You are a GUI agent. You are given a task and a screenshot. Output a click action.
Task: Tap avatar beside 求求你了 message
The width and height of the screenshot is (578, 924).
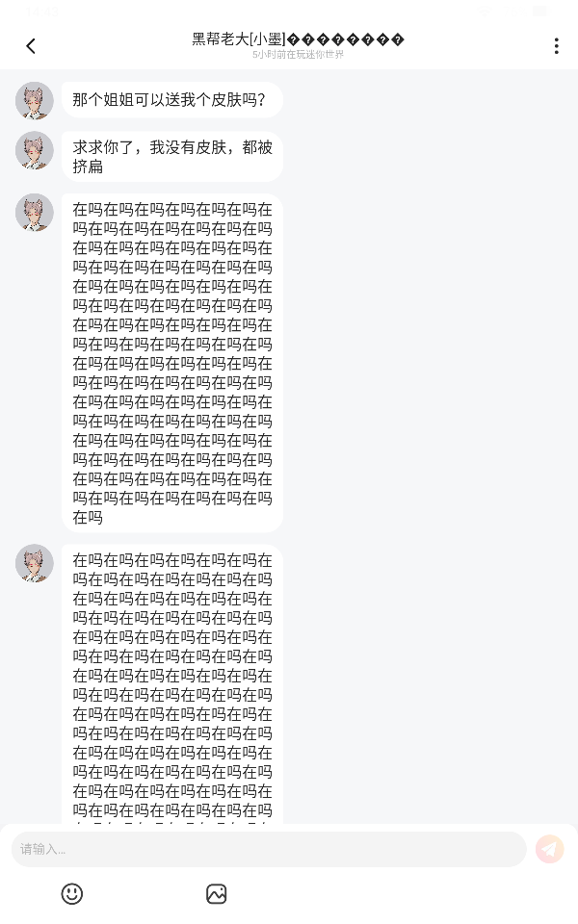coord(35,150)
